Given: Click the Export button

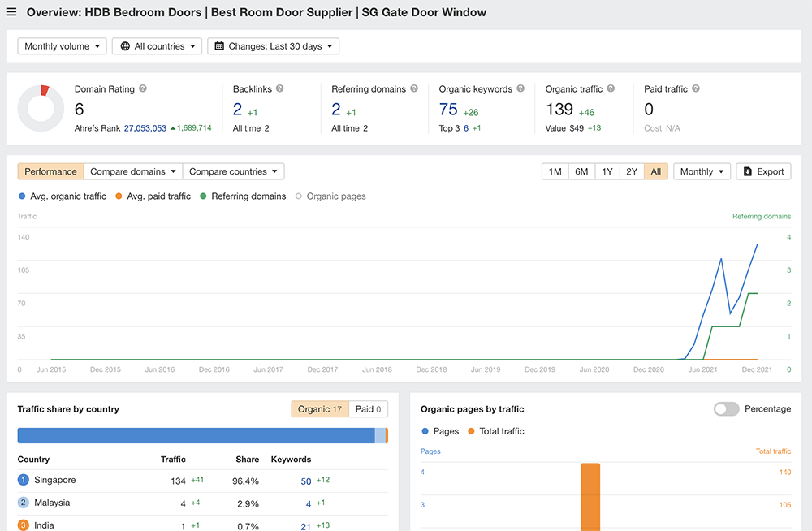Looking at the screenshot, I should [x=762, y=171].
